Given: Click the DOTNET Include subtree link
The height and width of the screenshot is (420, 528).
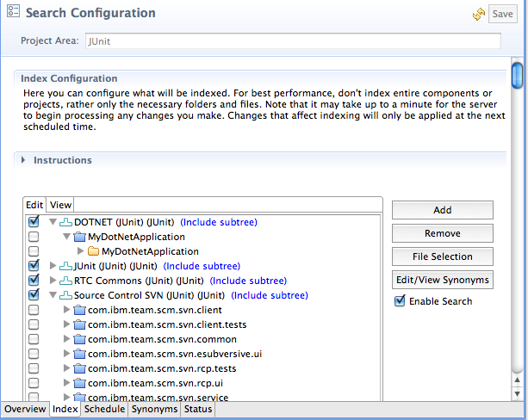Looking at the screenshot, I should coord(219,222).
